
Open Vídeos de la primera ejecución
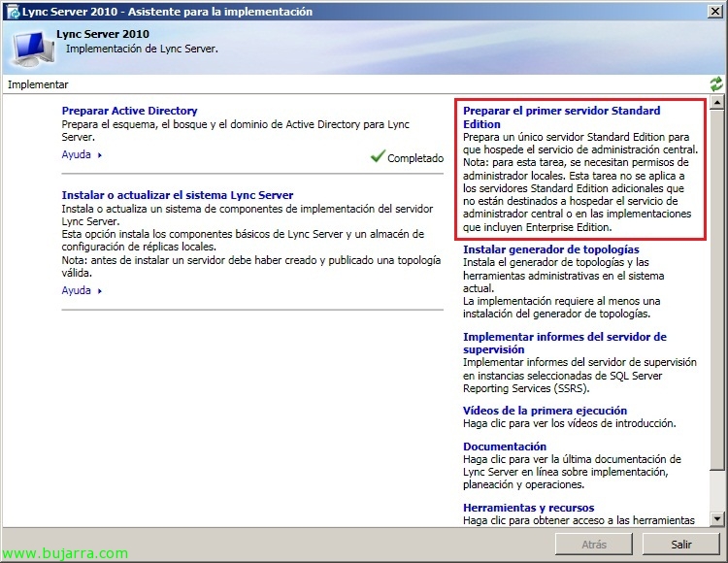[546, 411]
